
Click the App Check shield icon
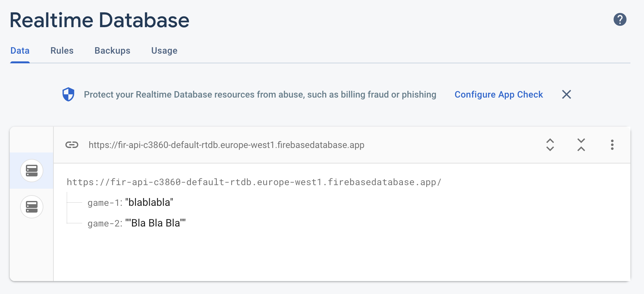tap(68, 94)
